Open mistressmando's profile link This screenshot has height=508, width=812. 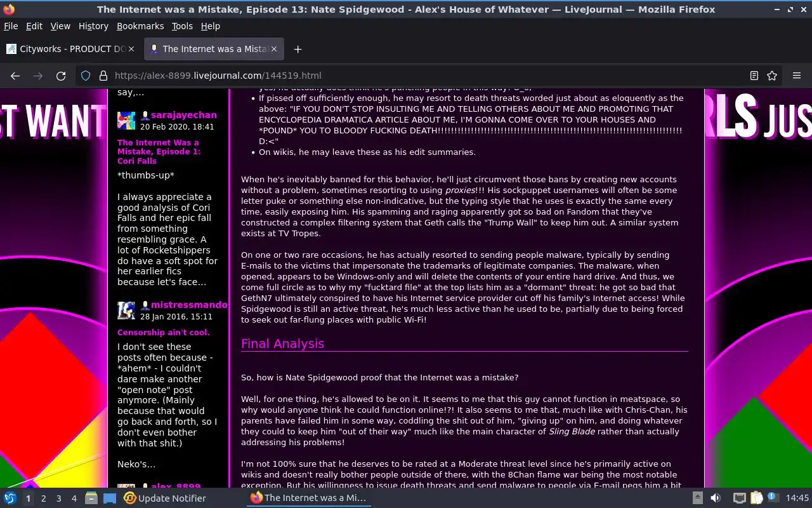(188, 305)
